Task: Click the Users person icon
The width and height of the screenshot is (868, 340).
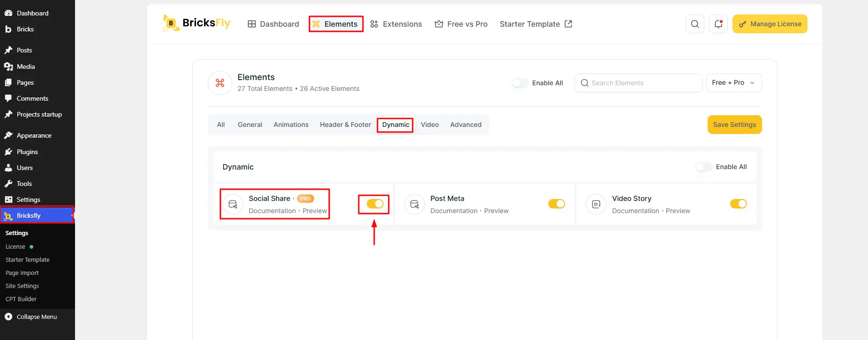Action: click(8, 168)
